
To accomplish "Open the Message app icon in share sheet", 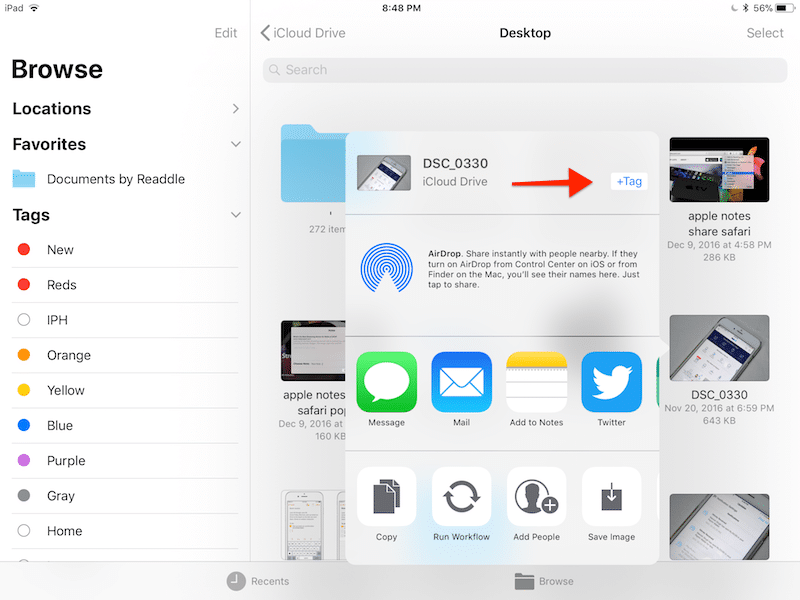I will pos(386,382).
